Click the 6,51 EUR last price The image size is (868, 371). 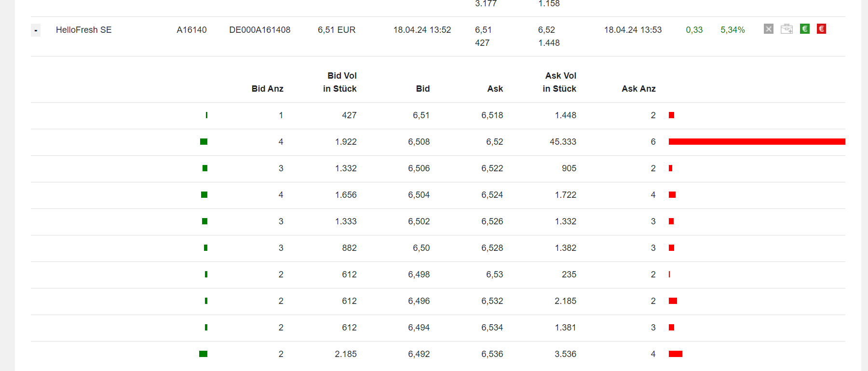[x=336, y=30]
